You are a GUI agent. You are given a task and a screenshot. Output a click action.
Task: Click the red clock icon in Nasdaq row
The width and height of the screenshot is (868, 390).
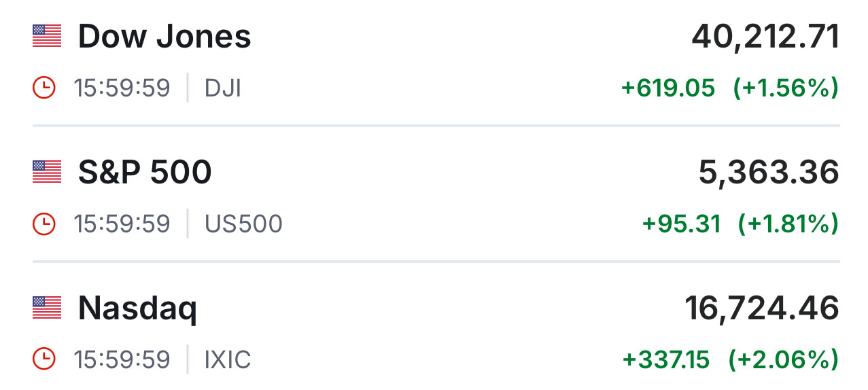[44, 359]
